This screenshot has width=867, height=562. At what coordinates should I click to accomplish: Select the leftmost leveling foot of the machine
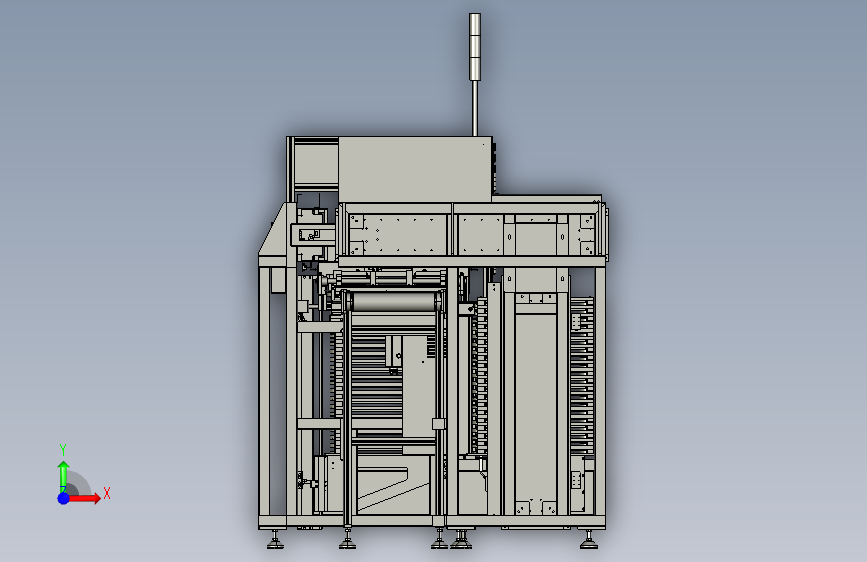275,539
